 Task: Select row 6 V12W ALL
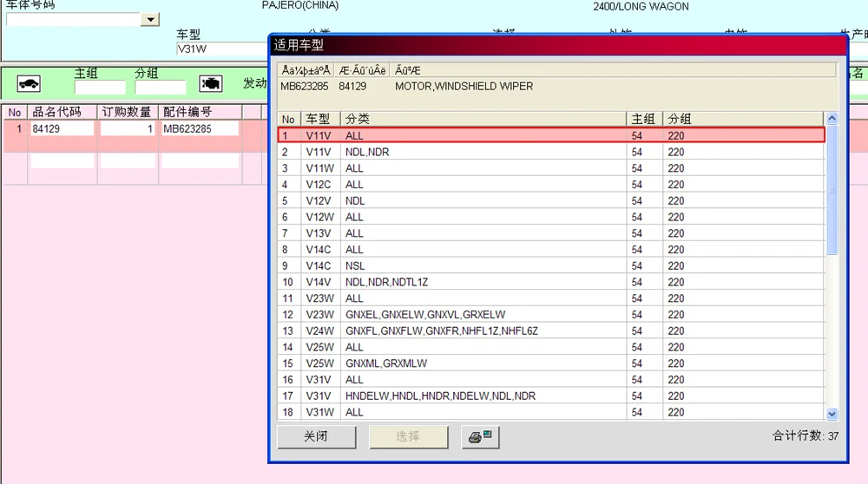551,217
